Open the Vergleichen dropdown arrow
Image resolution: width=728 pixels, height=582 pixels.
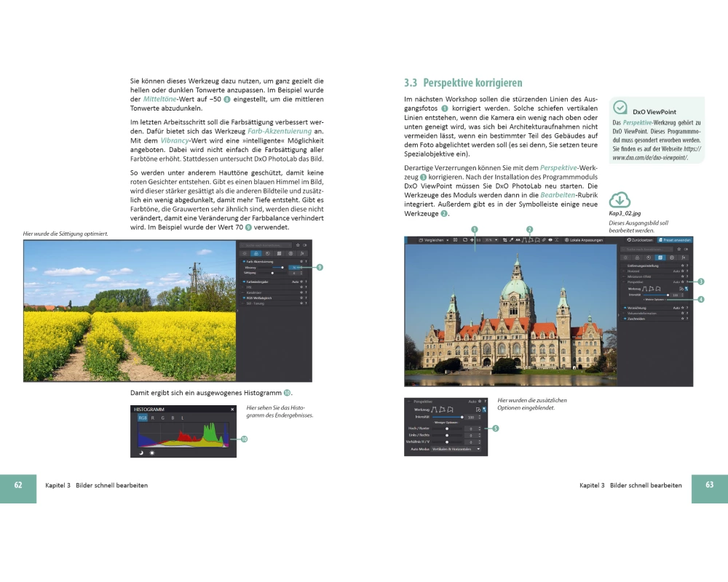pyautogui.click(x=447, y=239)
